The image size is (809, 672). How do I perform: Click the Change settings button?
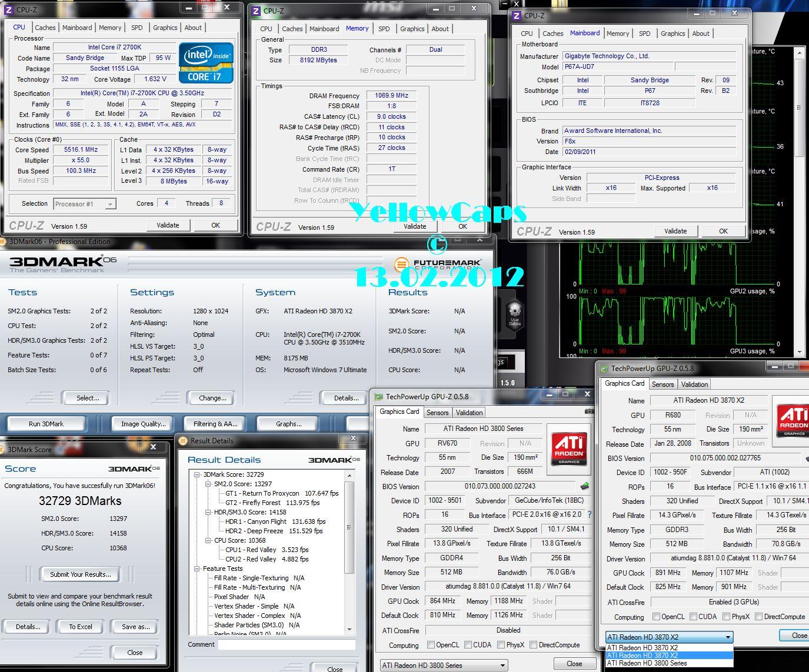212,398
